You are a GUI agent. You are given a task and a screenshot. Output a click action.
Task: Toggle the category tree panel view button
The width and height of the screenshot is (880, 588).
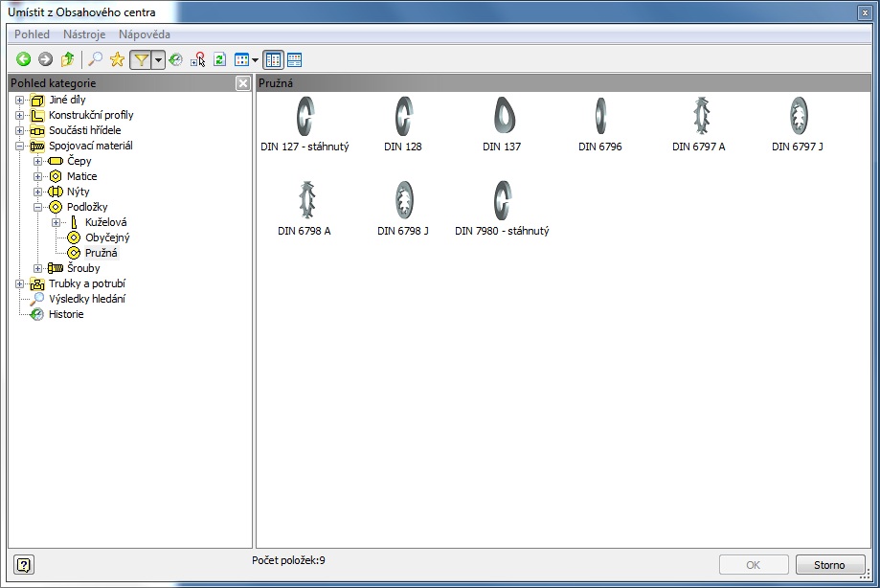click(x=273, y=59)
